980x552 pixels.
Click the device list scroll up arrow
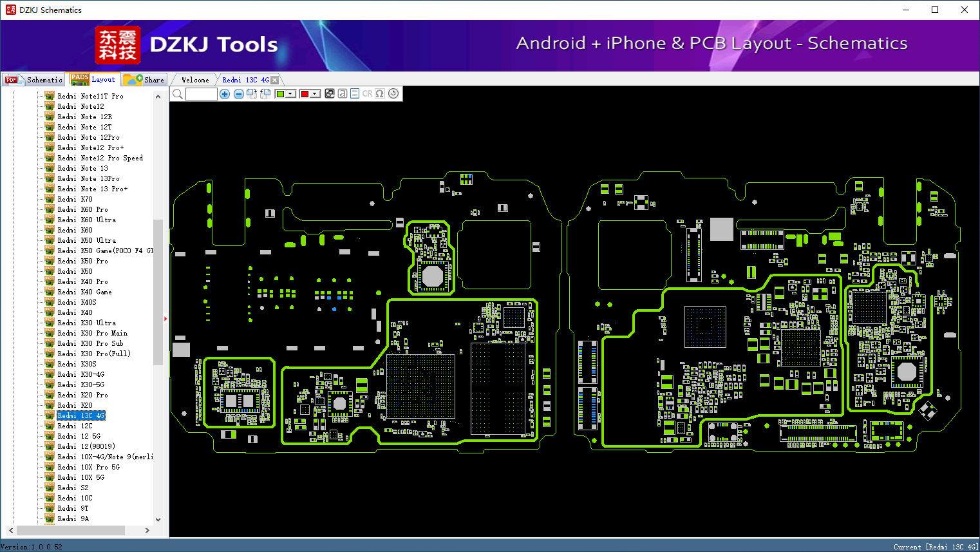click(158, 97)
